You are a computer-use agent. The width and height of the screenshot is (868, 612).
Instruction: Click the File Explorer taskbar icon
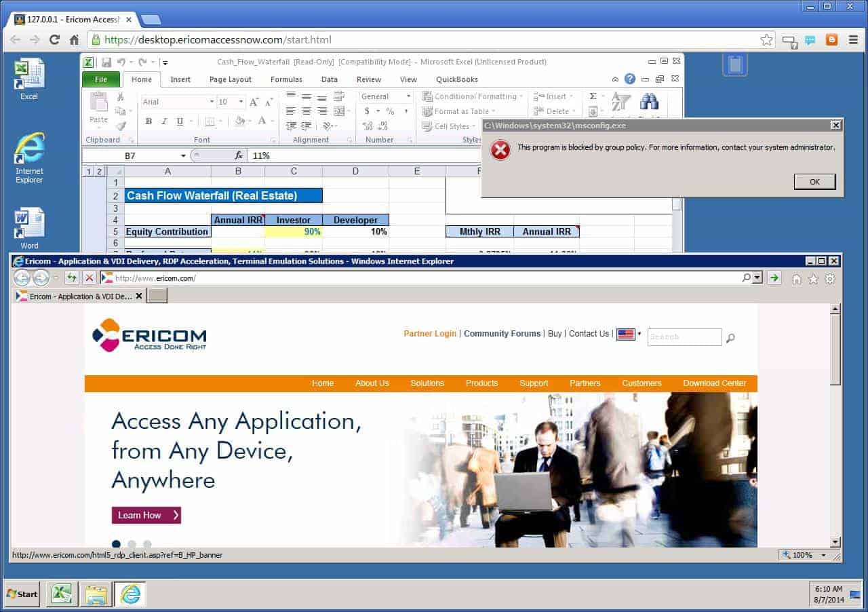point(96,594)
